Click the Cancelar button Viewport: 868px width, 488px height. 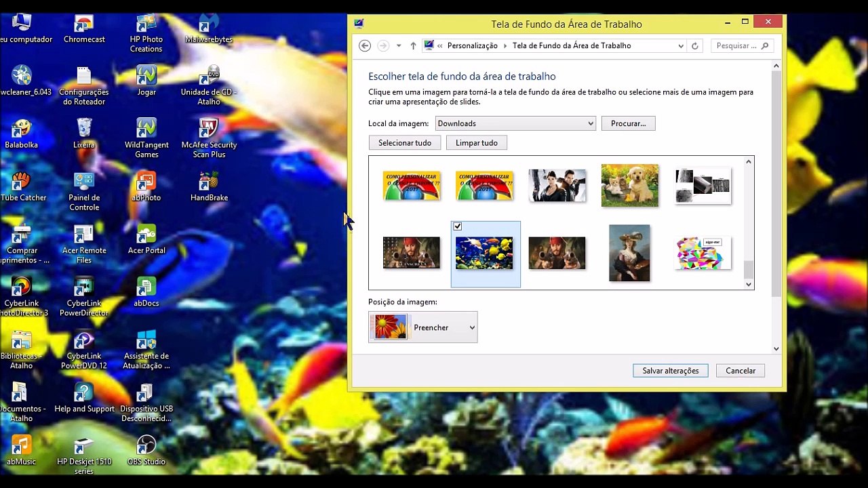click(x=741, y=371)
